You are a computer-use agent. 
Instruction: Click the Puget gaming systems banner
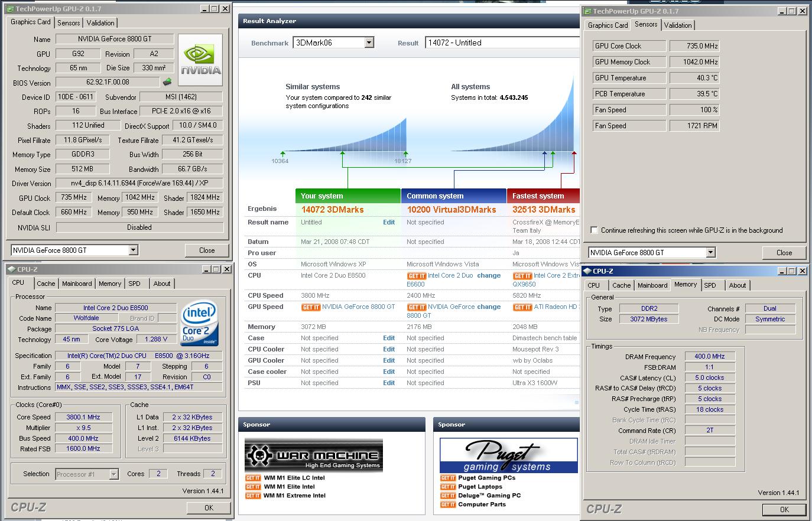click(509, 455)
